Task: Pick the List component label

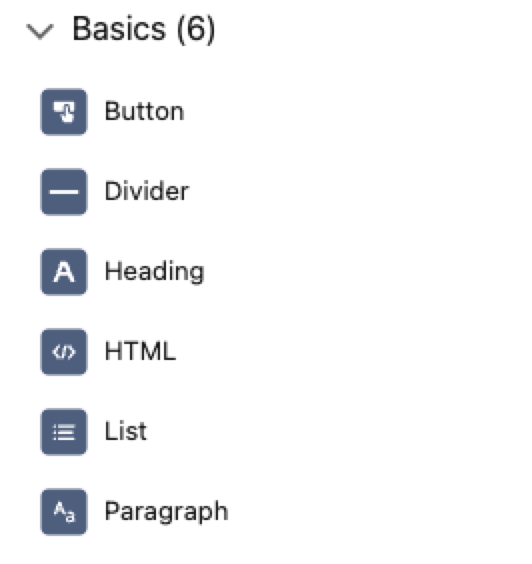Action: [126, 431]
